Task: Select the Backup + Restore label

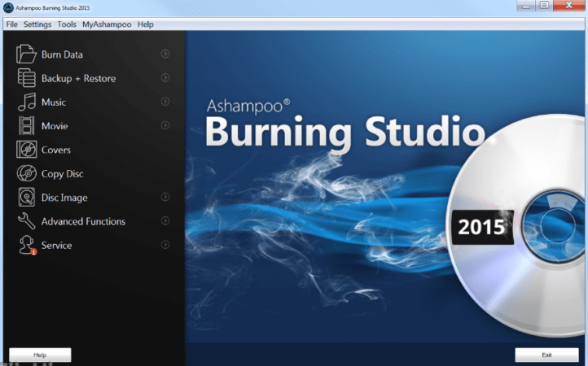Action: coord(79,78)
